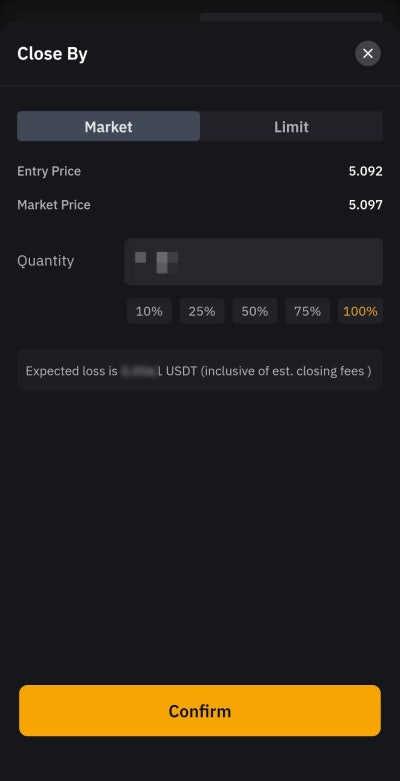Focus the Quantity input field
This screenshot has height=781, width=400.
tap(254, 261)
